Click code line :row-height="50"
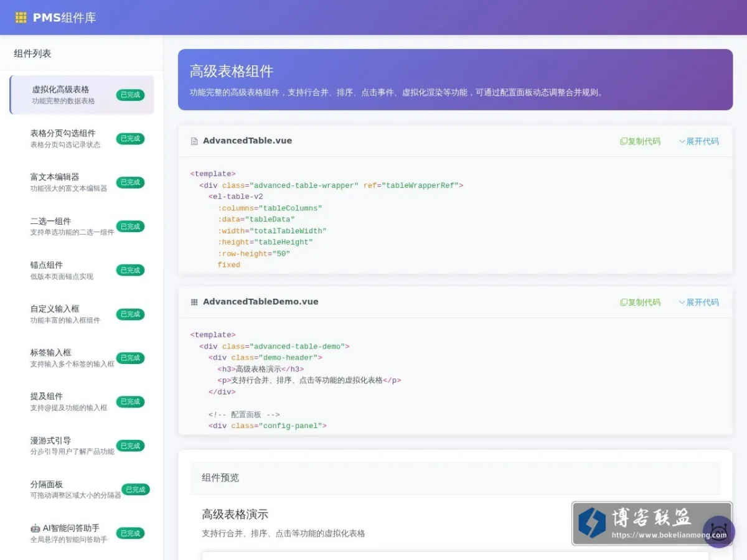Image resolution: width=747 pixels, height=560 pixels. tap(254, 254)
